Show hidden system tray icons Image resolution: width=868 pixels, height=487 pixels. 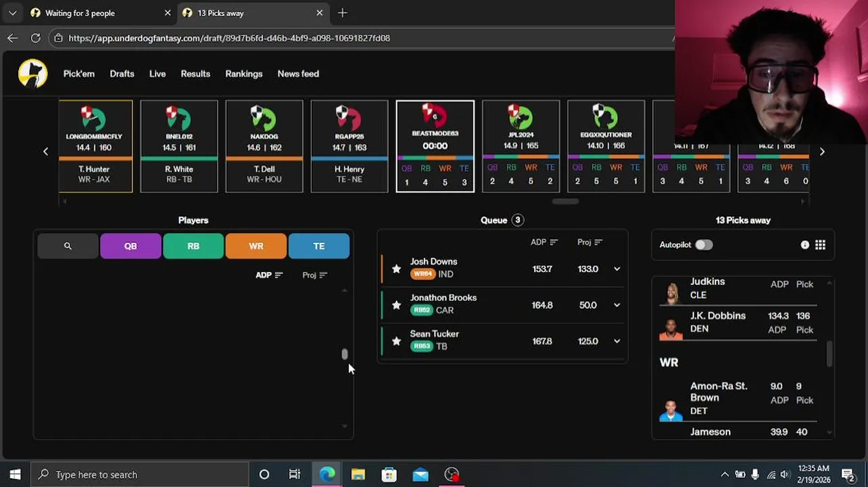coord(725,474)
